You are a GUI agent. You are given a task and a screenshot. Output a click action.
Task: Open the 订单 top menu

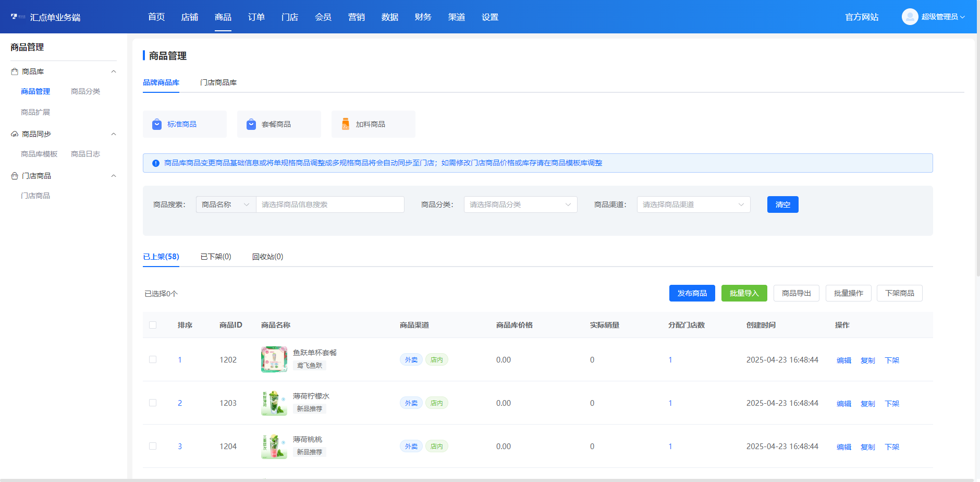[x=256, y=17]
